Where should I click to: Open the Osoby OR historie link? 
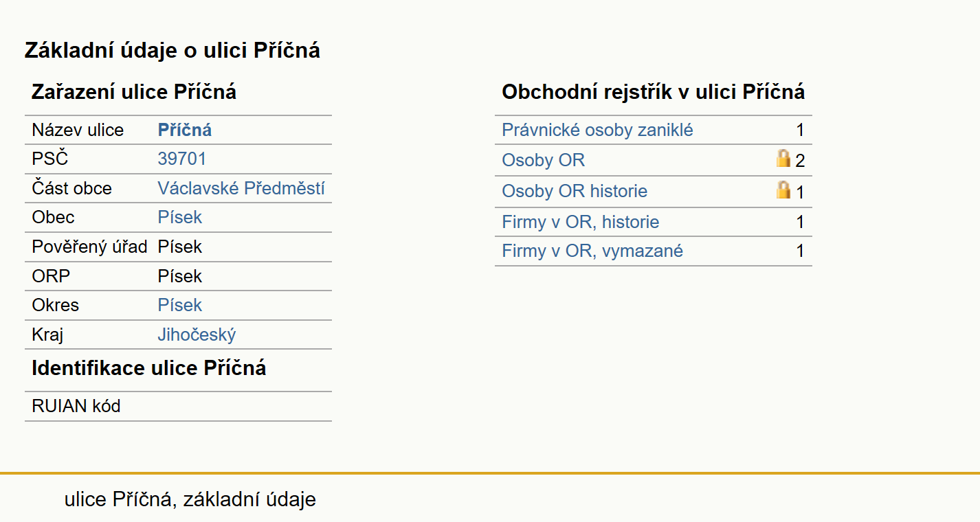pos(575,191)
